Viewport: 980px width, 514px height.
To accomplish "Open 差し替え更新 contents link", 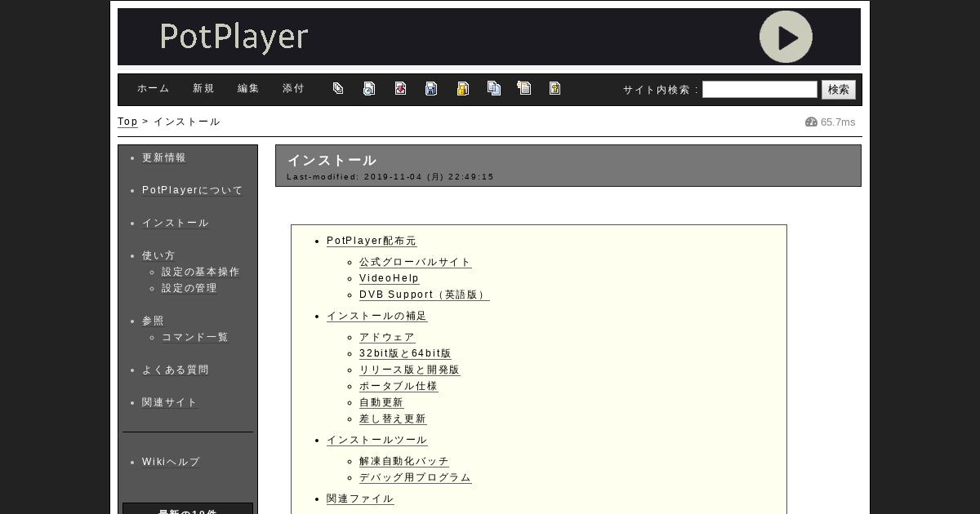I will 393,419.
